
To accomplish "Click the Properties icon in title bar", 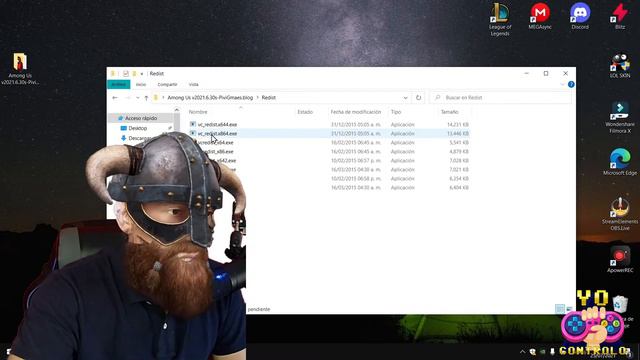I will [x=126, y=73].
